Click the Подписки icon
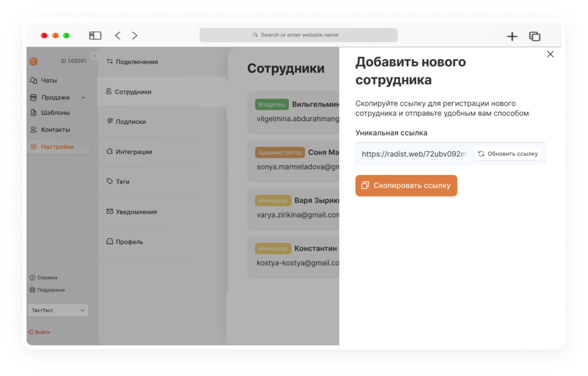The image size is (588, 376). [x=110, y=121]
